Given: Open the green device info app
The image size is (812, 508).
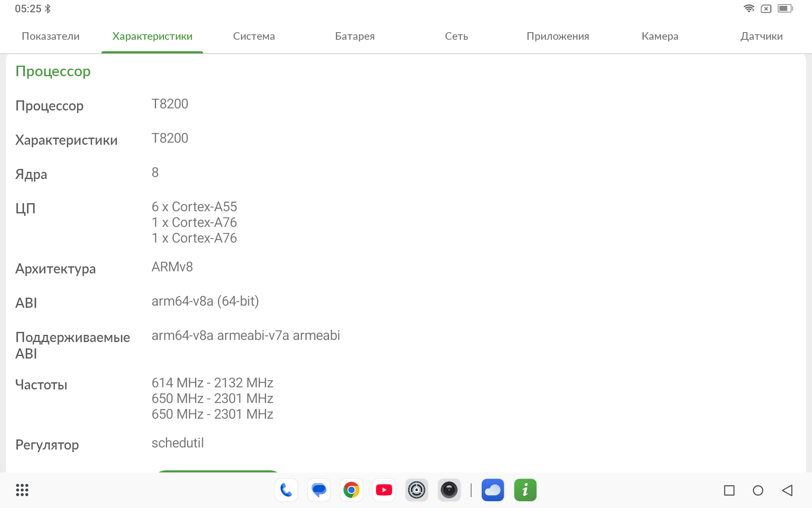Looking at the screenshot, I should 525,490.
